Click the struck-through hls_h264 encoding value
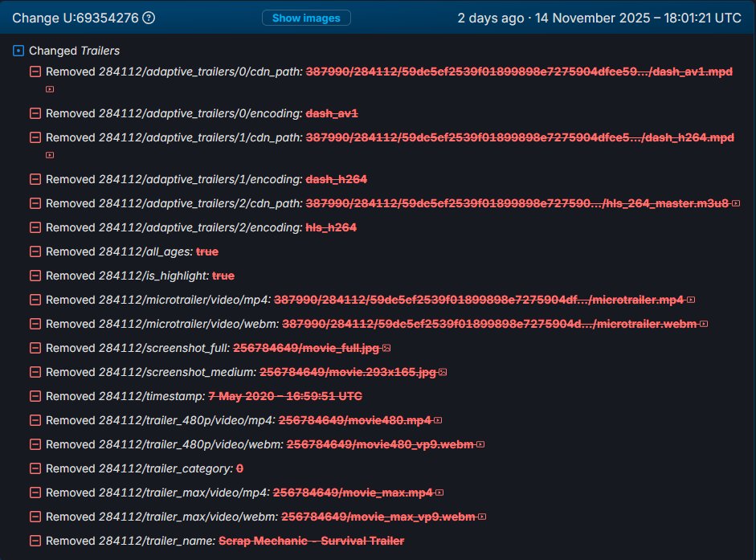This screenshot has width=756, height=560. (331, 227)
